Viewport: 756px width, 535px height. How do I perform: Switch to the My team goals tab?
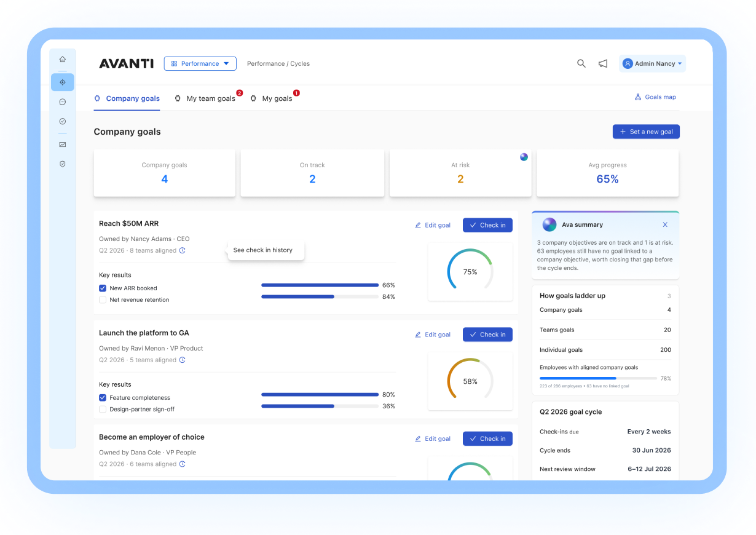coord(205,98)
